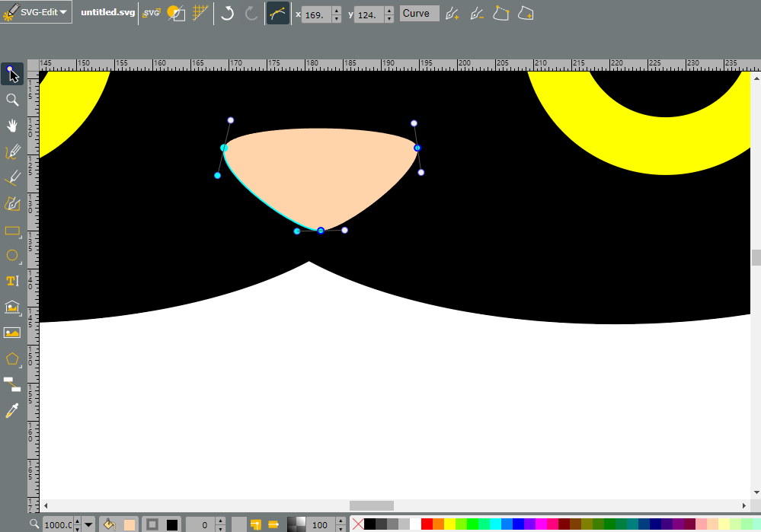
Task: Increase opacity with stepper arrow
Action: 341,521
